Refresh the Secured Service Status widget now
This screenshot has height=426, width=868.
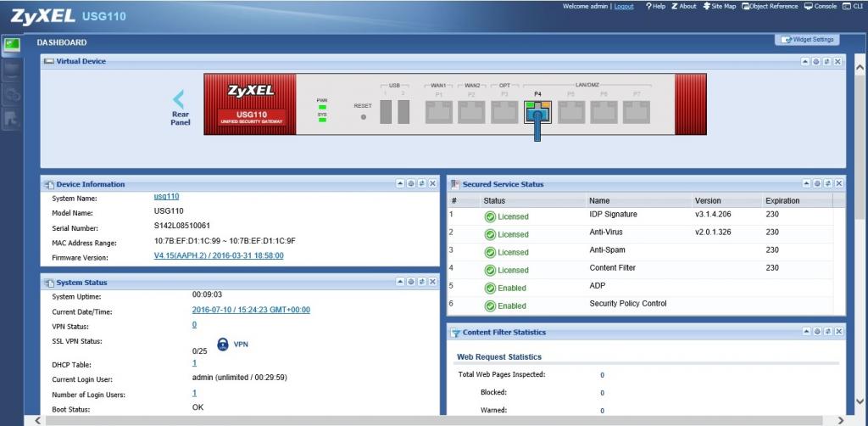coord(828,183)
